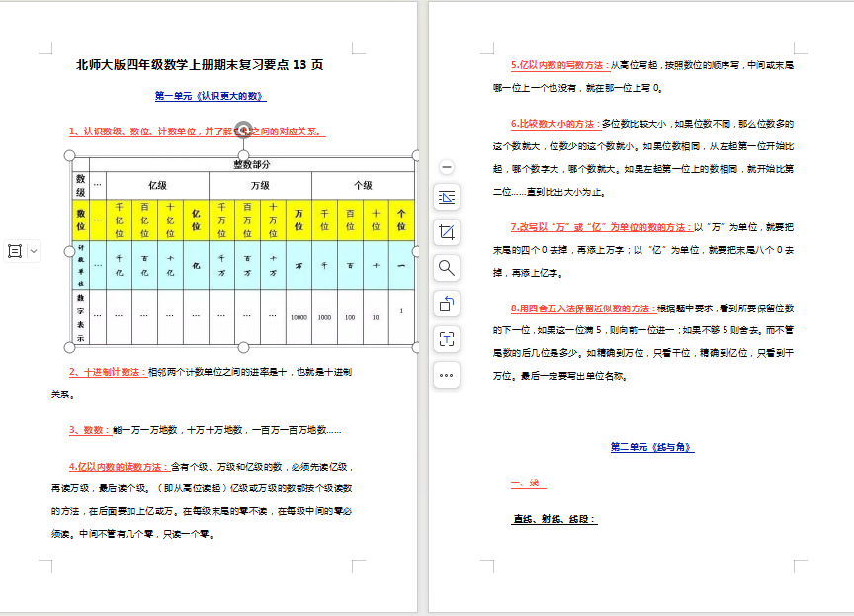Click the title '北师大版四年级数学上册期末复习要点 13 页'
The image size is (854, 616).
pyautogui.click(x=200, y=65)
